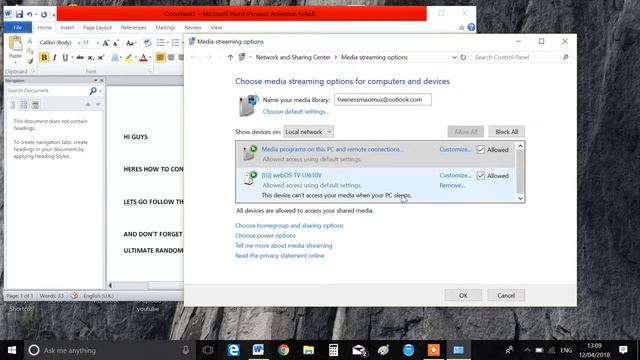Click the Search Control Panel box
Viewport: 640px width, 360px height.
(x=521, y=58)
